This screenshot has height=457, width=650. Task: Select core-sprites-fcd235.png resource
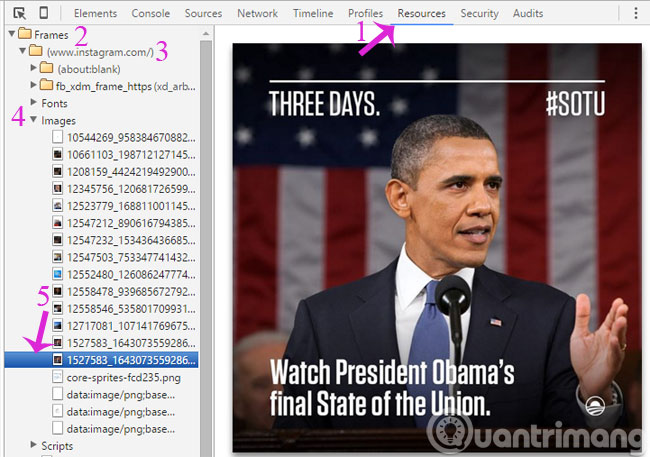pyautogui.click(x=124, y=378)
